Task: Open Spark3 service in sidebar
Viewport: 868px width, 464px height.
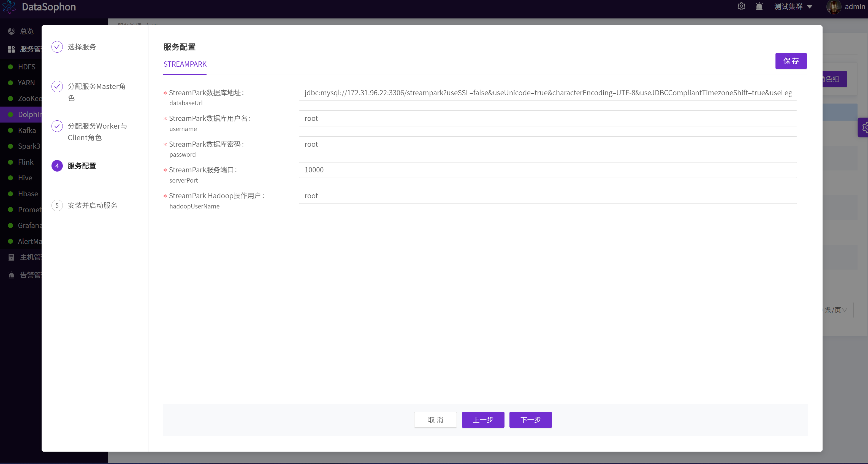Action: click(29, 146)
